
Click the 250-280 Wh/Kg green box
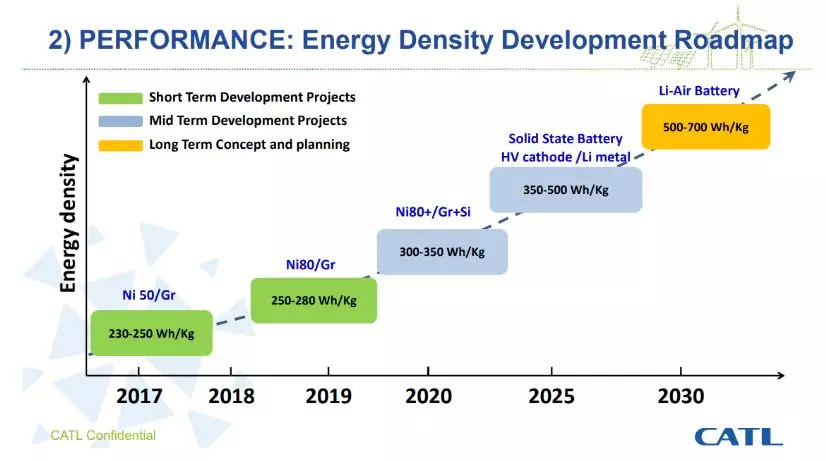(314, 300)
